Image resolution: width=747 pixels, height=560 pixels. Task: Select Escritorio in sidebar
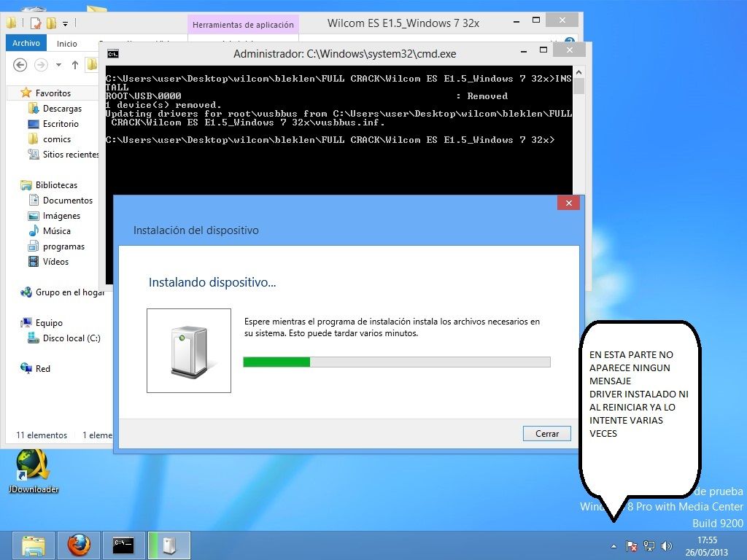click(x=61, y=124)
